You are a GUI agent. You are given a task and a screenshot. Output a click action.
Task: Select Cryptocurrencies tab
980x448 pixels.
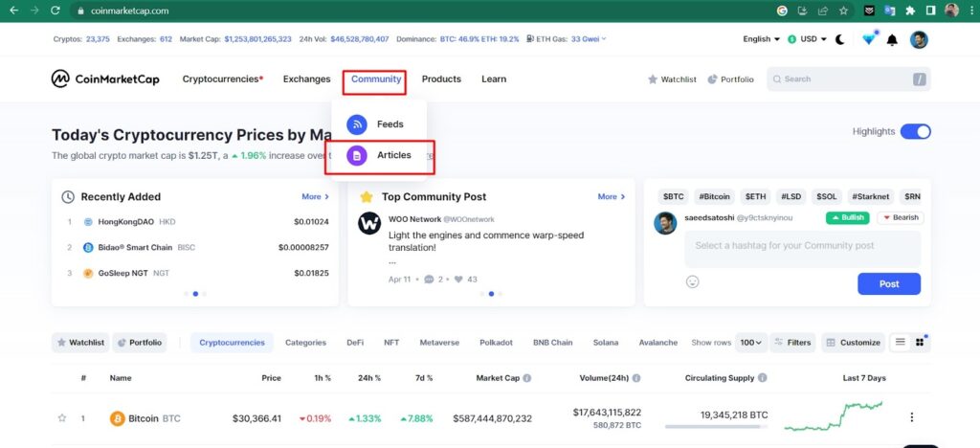[232, 343]
